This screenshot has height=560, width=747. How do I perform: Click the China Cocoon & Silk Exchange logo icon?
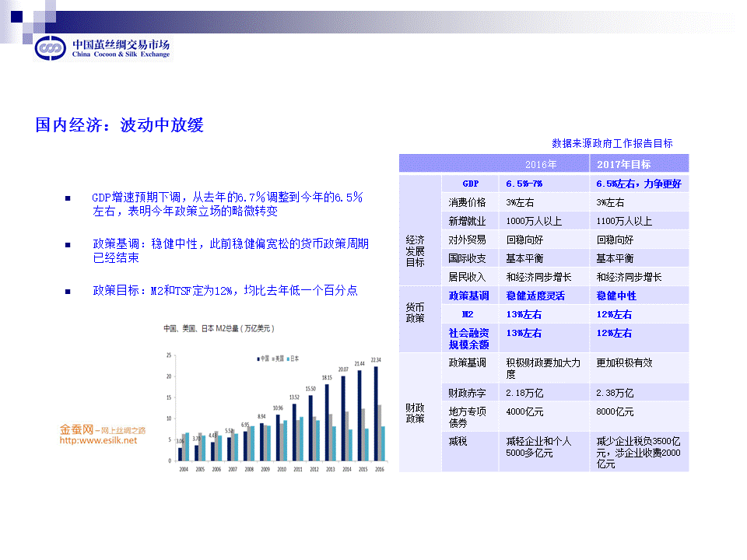pyautogui.click(x=51, y=48)
